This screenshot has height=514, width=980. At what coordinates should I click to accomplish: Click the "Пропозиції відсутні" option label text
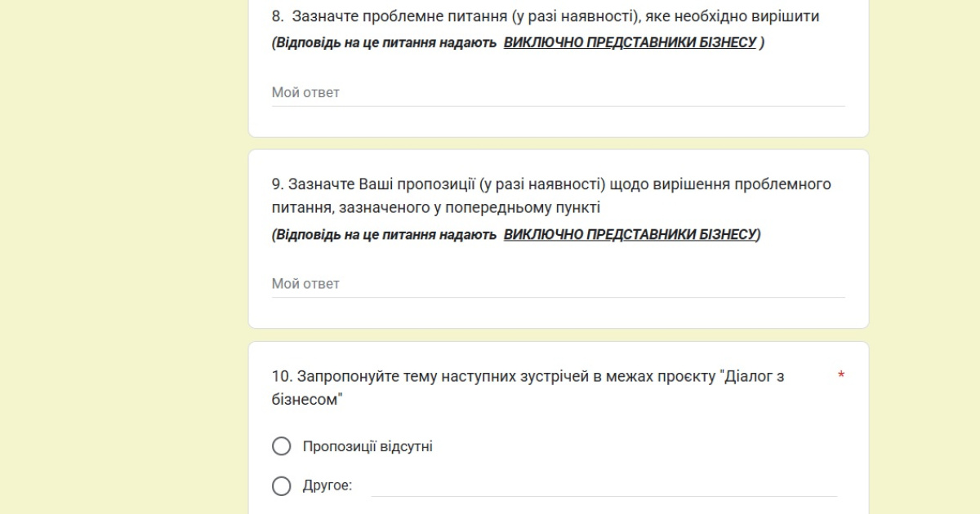coord(367,446)
